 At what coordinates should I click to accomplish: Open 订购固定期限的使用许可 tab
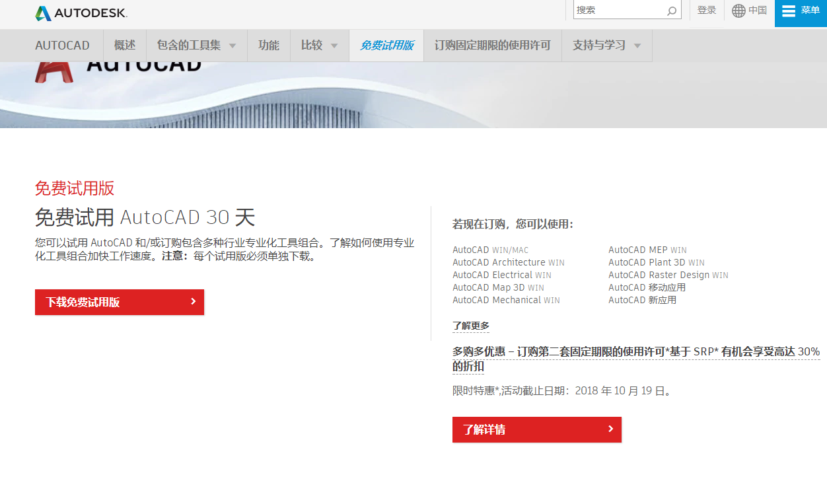point(493,46)
